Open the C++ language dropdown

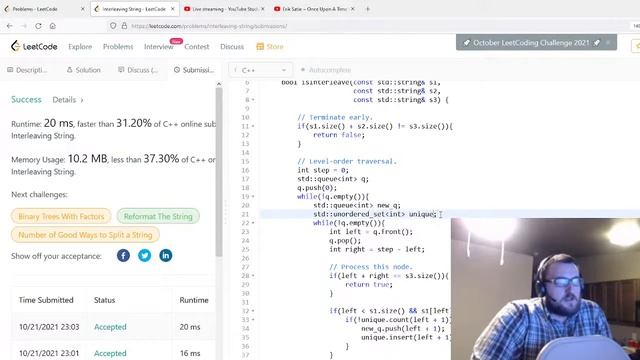(x=260, y=70)
